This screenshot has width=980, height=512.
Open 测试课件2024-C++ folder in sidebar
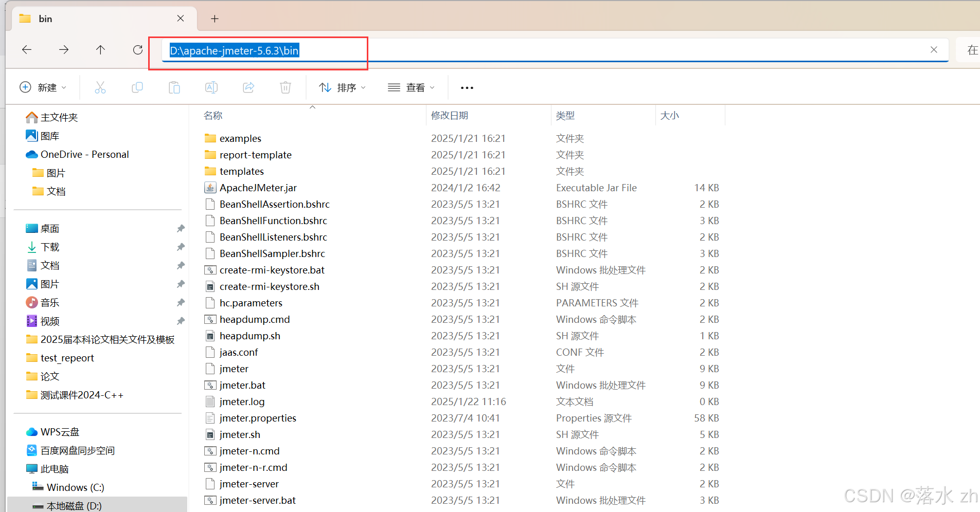coord(75,395)
